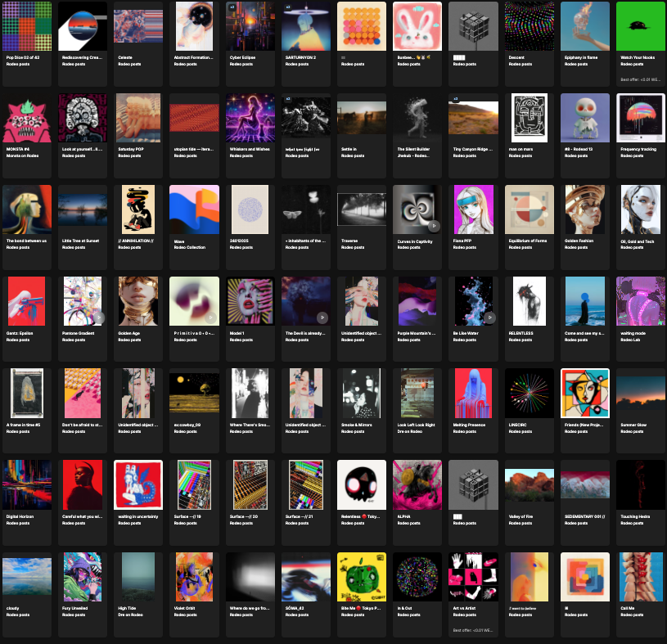This screenshot has height=644, width=667.
Task: Open the Fury Unveiled artwork
Action: point(83,577)
